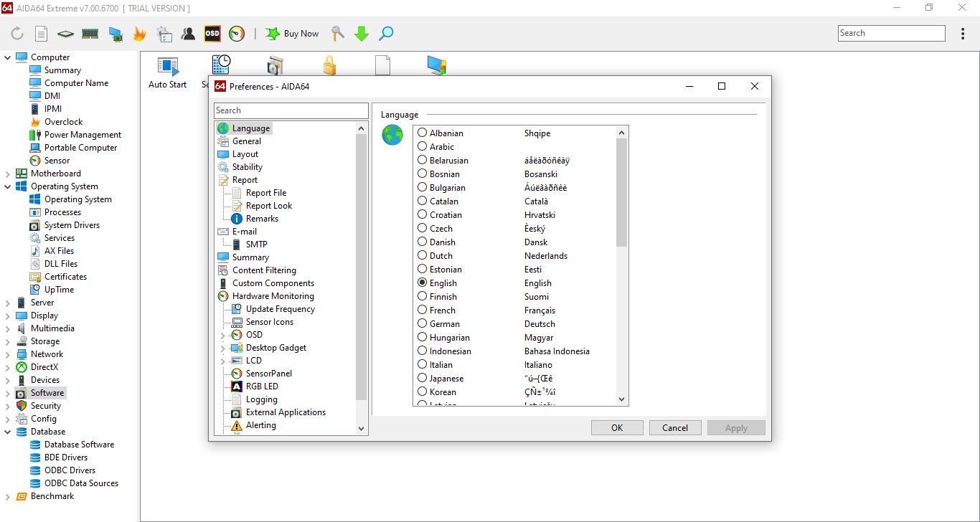
Task: Open SMTP preferences page
Action: click(x=257, y=245)
